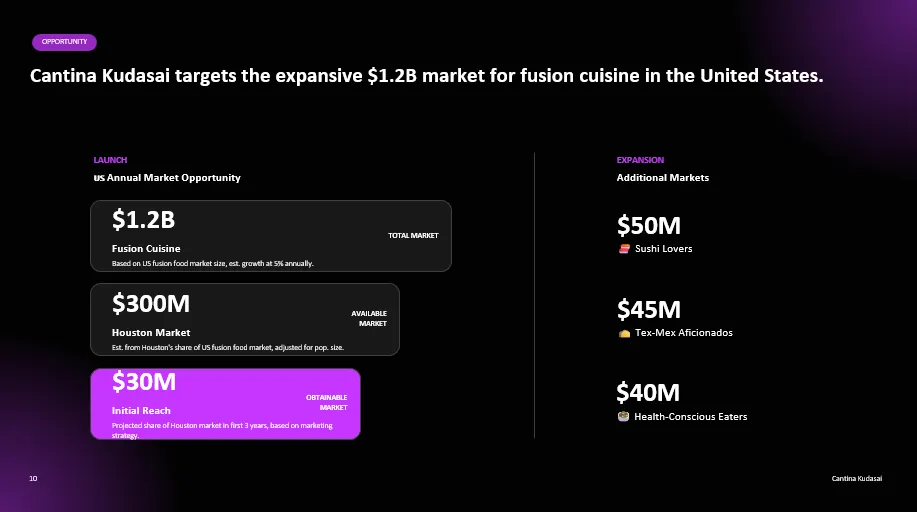
Task: Click the LAUNCH section heading
Action: click(110, 160)
